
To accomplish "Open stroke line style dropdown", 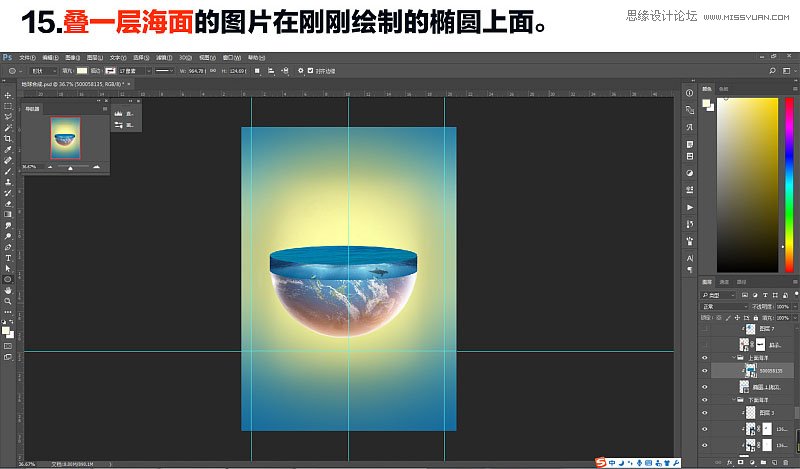I will point(164,71).
